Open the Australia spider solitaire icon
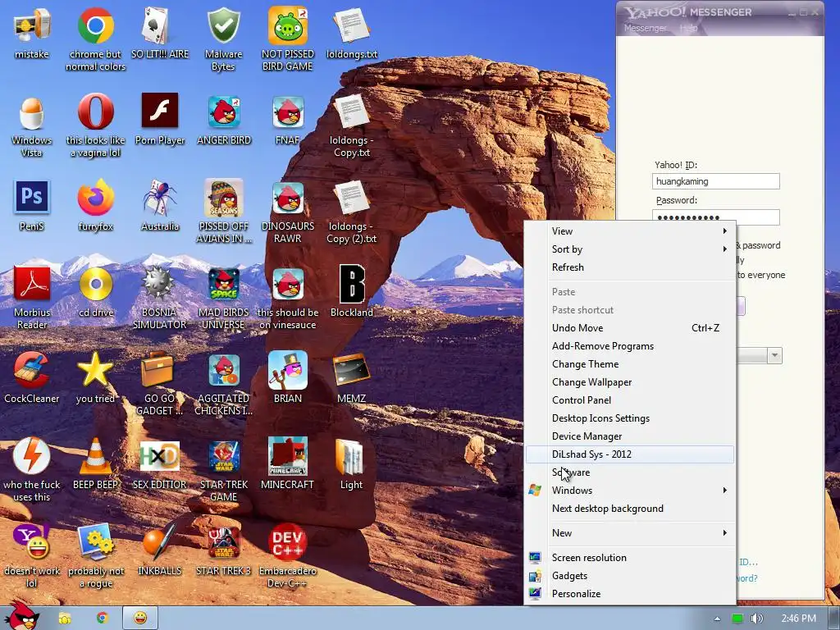 click(160, 198)
